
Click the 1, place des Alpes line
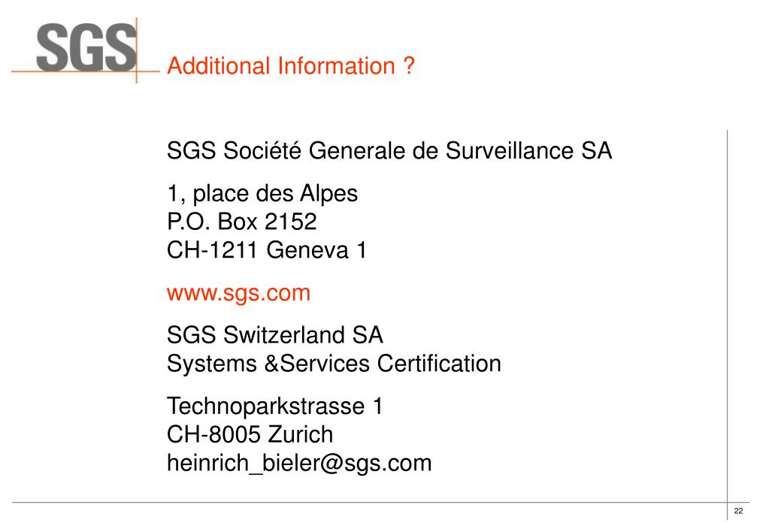point(262,194)
